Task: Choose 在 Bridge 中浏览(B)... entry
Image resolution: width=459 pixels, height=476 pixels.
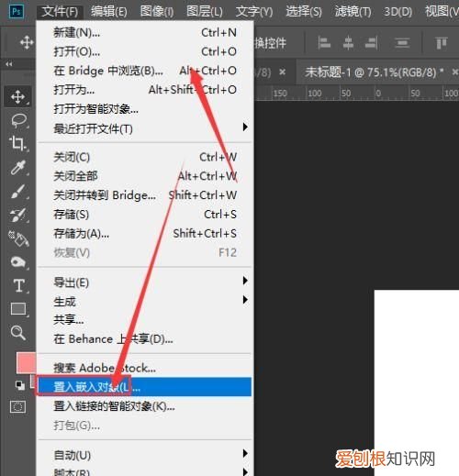Action: pyautogui.click(x=145, y=71)
